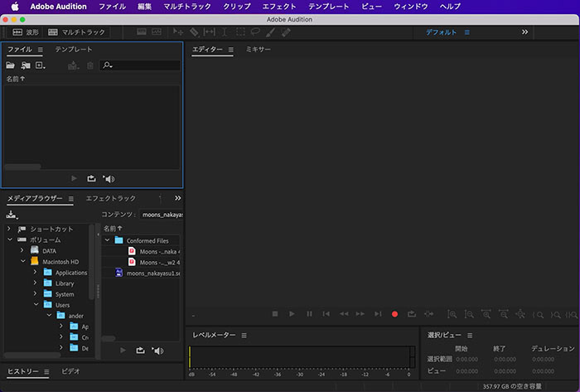
Task: Switch to the エフェクトラック tab
Action: point(110,198)
